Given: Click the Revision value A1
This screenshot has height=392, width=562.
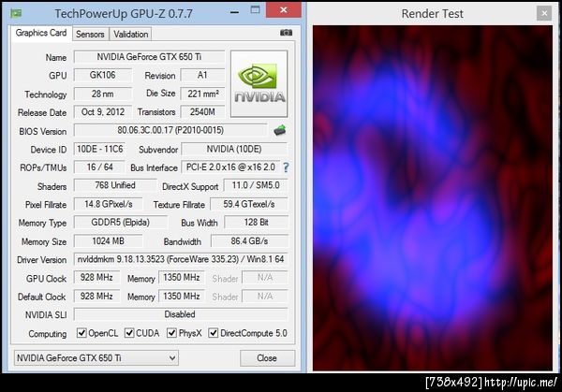Looking at the screenshot, I should coord(202,75).
